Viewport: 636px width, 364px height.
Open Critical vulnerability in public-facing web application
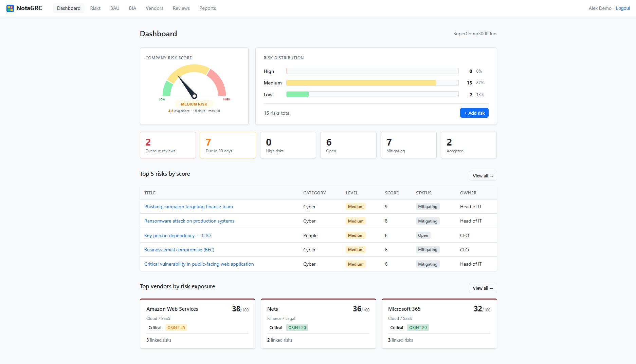tap(199, 264)
